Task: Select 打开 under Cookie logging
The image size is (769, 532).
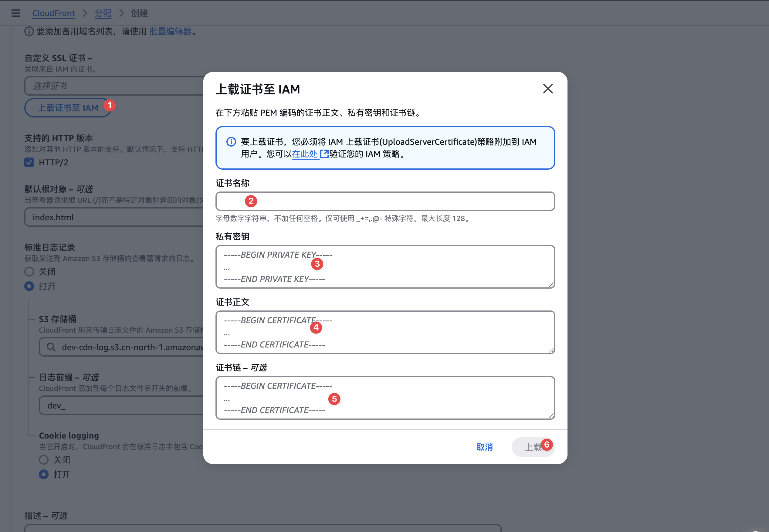Action: (44, 474)
